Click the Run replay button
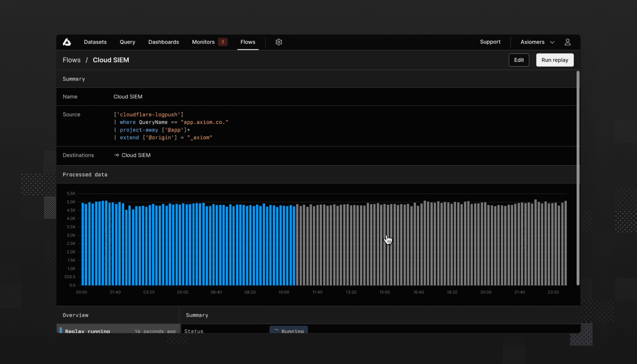 [x=555, y=60]
